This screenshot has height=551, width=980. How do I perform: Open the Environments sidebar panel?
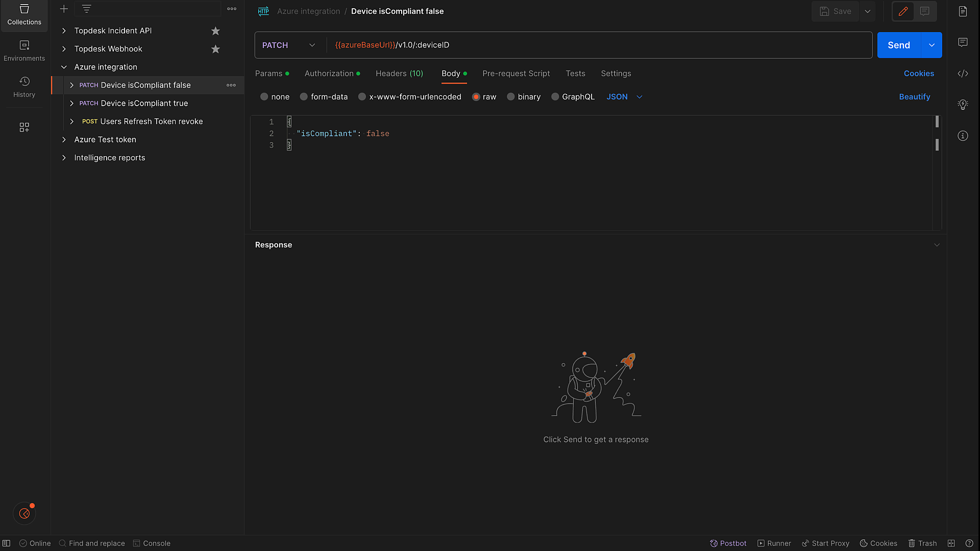coord(24,51)
